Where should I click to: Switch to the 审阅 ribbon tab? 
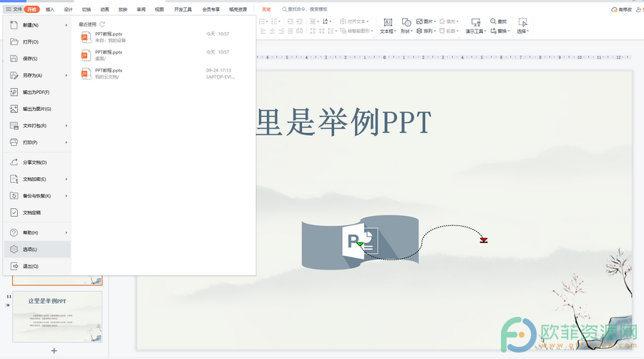[141, 9]
